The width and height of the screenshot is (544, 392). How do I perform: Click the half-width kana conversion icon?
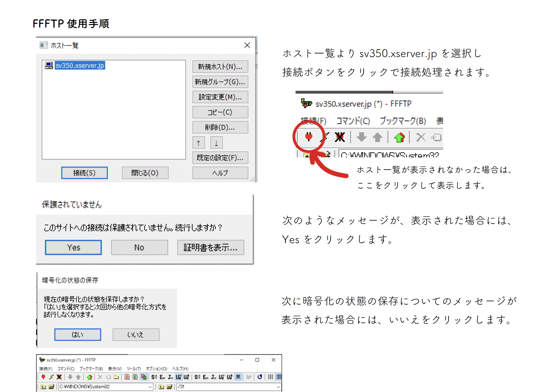click(249, 377)
